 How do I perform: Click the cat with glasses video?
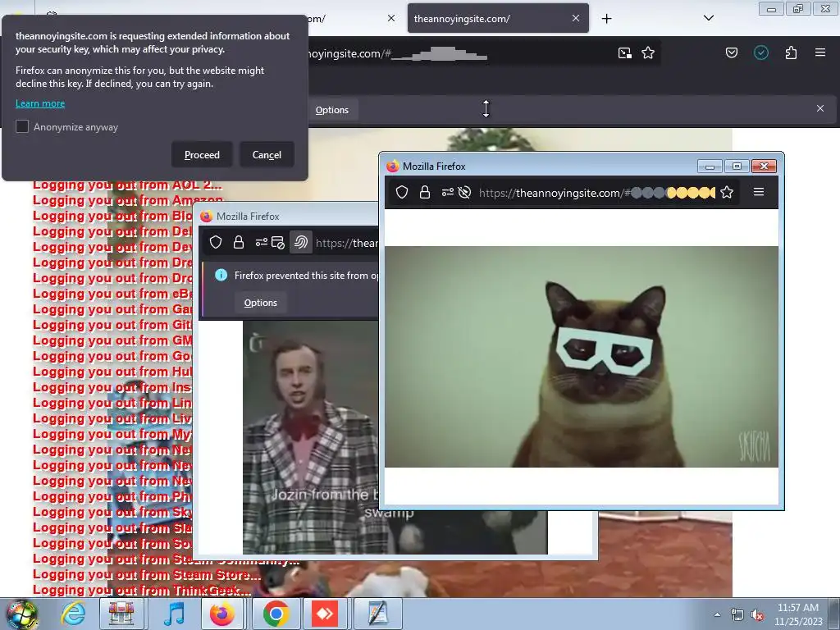(582, 357)
